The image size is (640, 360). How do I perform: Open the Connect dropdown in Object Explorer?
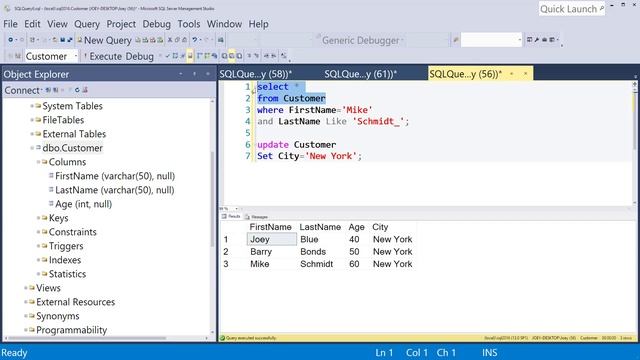pyautogui.click(x=22, y=90)
